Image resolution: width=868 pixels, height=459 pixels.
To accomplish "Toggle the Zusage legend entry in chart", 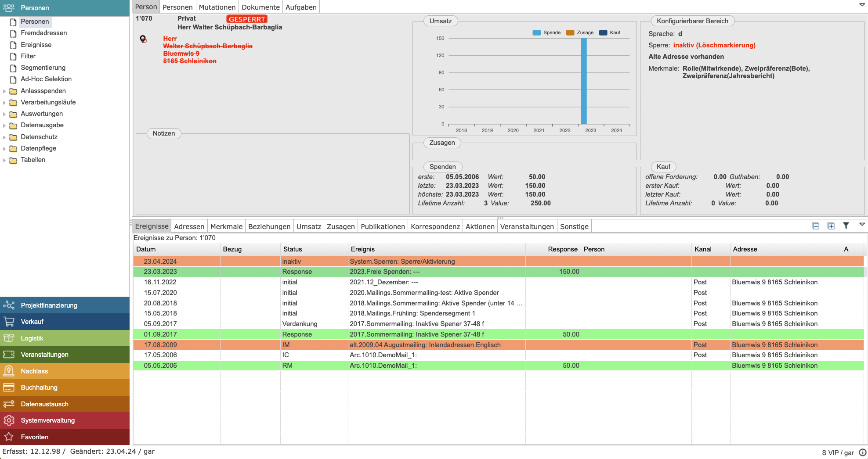I will click(x=580, y=32).
